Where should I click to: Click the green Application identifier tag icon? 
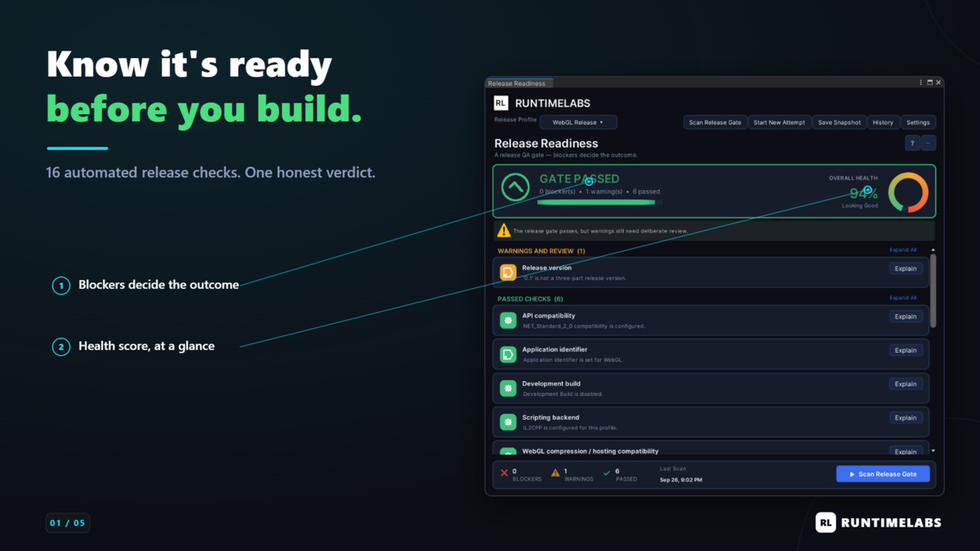click(x=508, y=354)
